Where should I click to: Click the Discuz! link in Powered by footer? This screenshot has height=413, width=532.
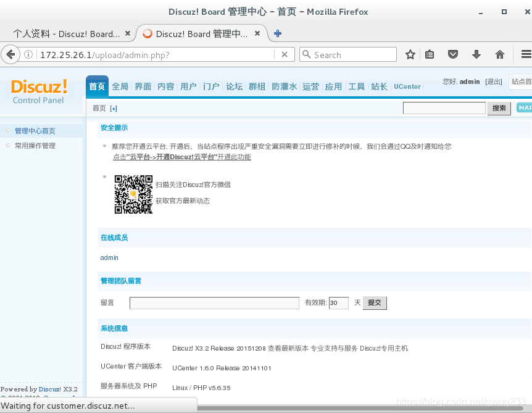point(49,390)
